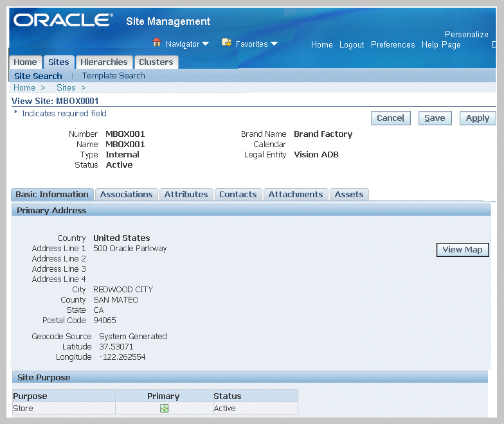The height and width of the screenshot is (424, 504).
Task: Click the postal code 94065
Action: point(104,320)
